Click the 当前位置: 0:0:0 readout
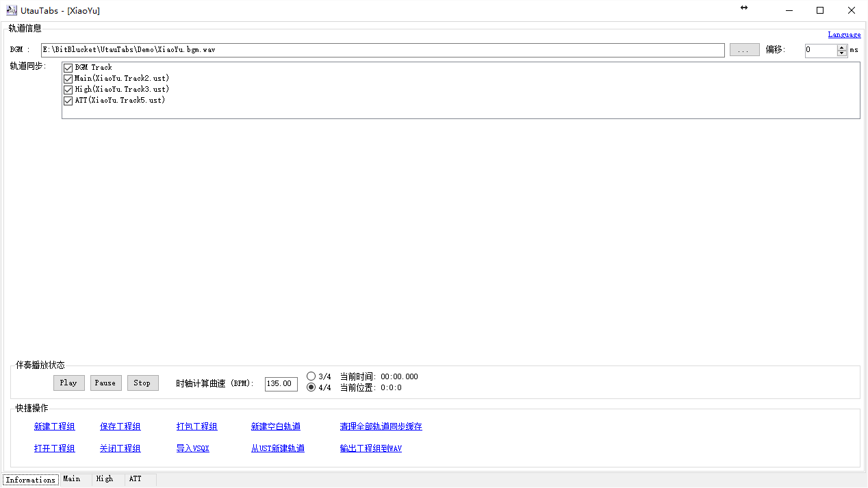 click(371, 387)
